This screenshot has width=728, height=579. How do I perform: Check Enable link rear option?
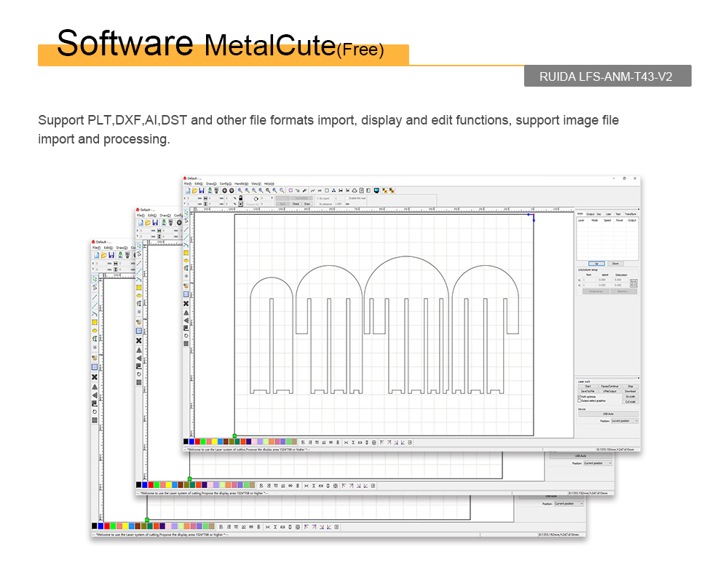(347, 198)
